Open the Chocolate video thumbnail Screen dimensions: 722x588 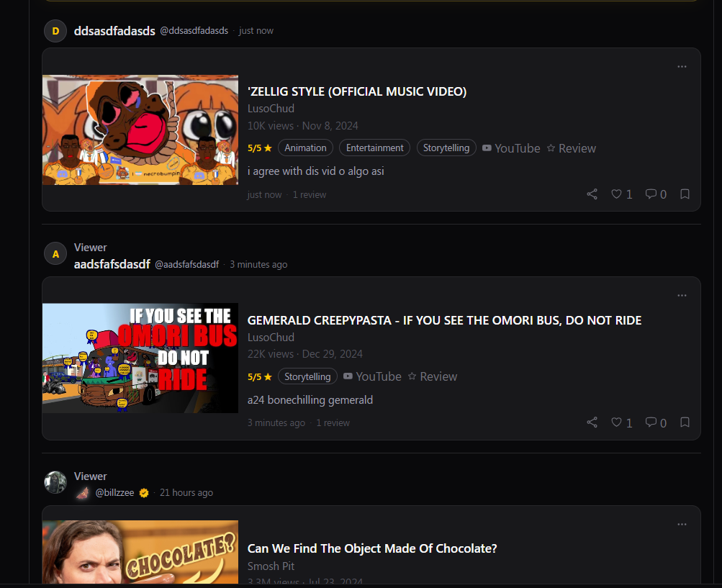tap(140, 551)
